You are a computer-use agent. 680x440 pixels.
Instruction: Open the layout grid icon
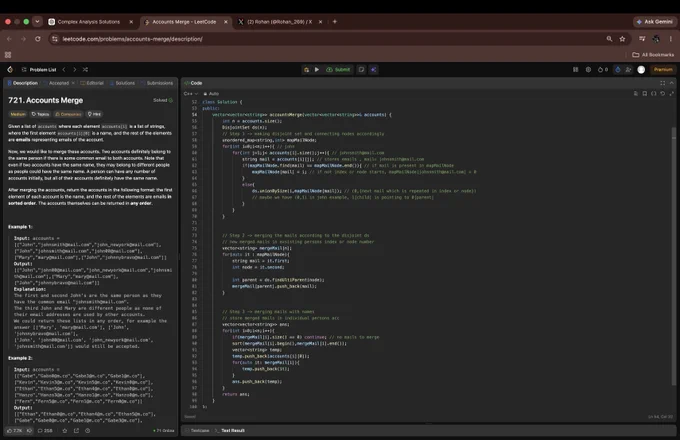click(x=575, y=69)
